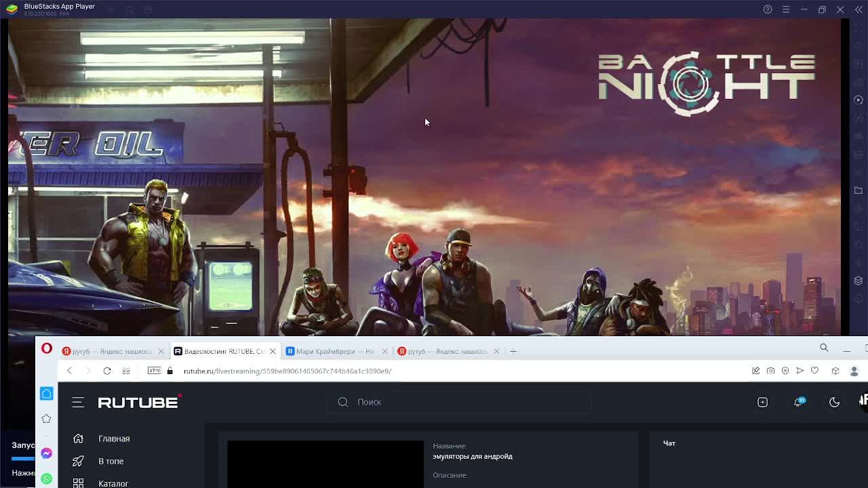Click Opera sidebar home icon

[47, 394]
